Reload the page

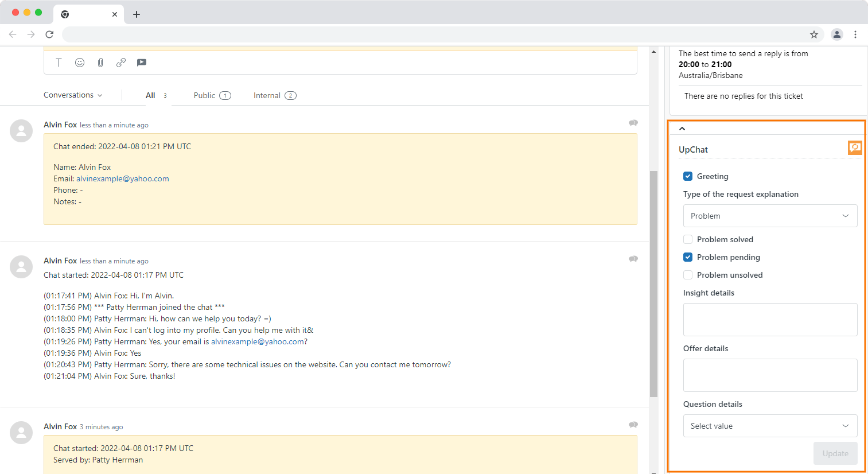[x=49, y=34]
